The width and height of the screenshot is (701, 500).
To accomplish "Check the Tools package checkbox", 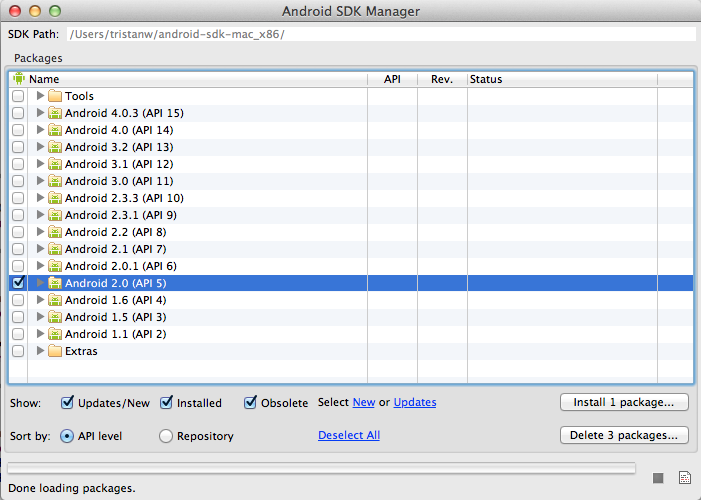I will click(18, 96).
